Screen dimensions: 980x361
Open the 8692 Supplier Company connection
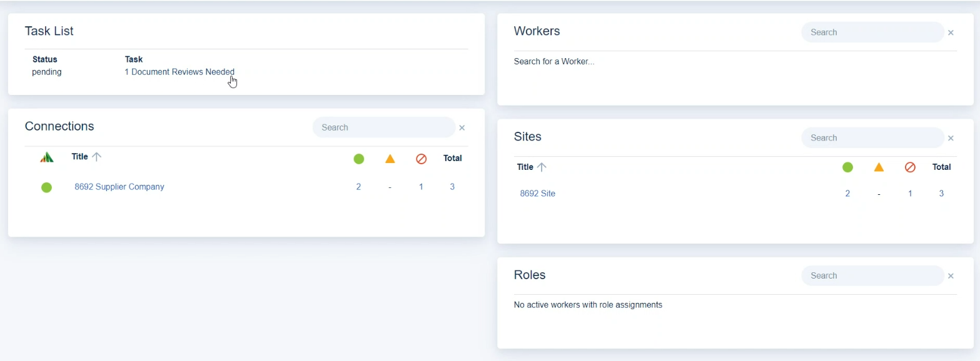[119, 187]
